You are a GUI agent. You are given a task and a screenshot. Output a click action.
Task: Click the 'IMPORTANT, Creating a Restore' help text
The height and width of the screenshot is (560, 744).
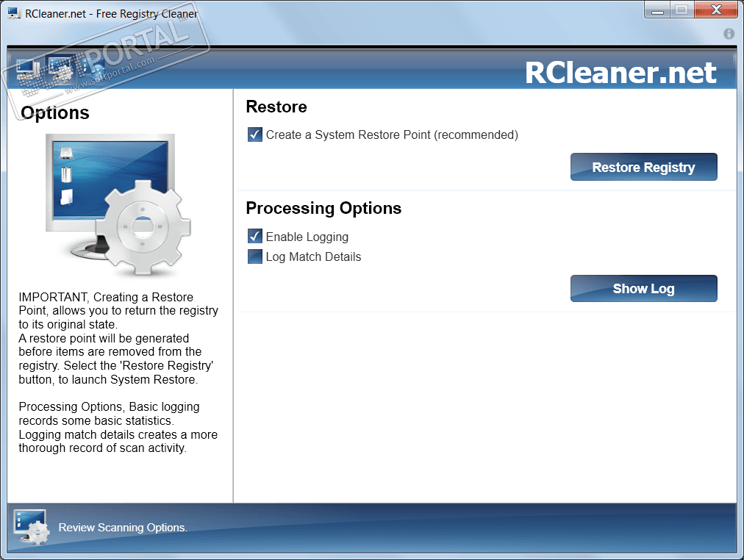pos(106,297)
